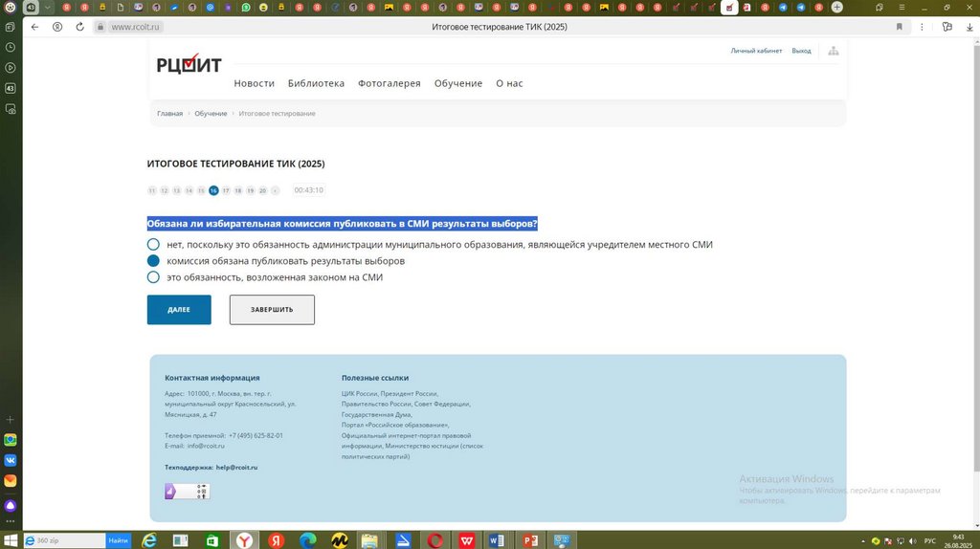
Task: Click the info@rcoit.ru email link
Action: pos(206,446)
